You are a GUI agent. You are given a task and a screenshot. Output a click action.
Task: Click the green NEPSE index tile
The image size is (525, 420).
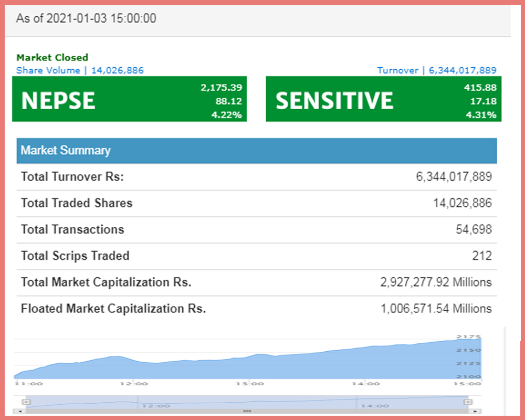(x=129, y=100)
